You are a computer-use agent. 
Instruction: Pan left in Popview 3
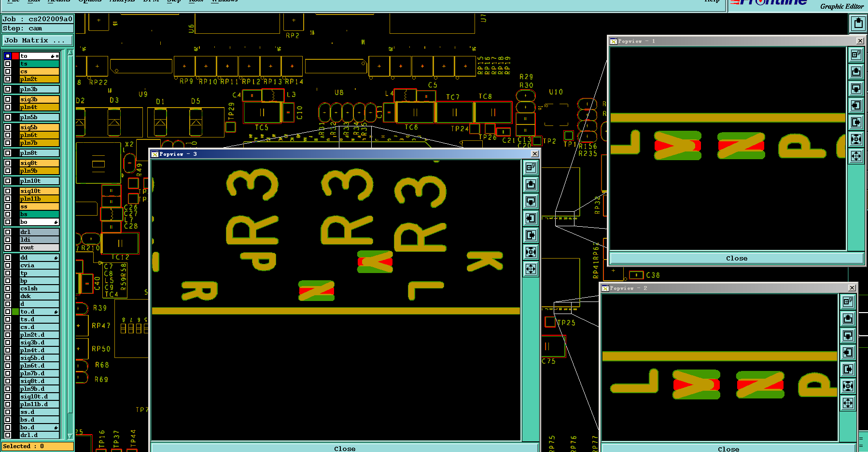531,218
